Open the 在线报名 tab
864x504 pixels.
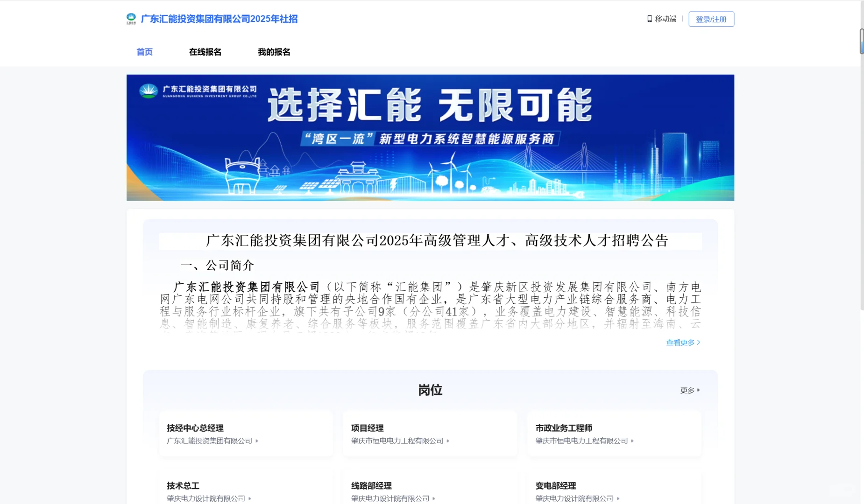point(205,52)
